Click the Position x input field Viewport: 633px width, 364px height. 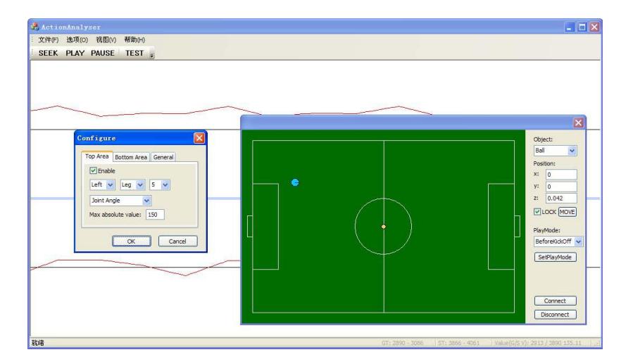[x=561, y=175]
